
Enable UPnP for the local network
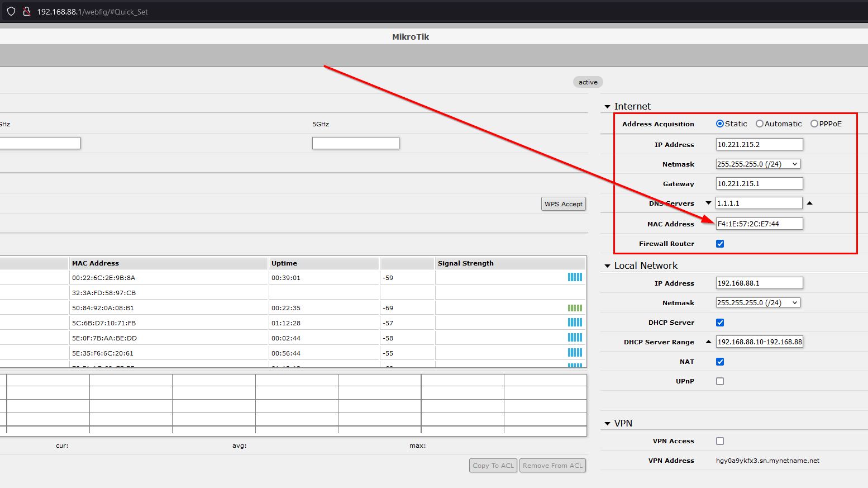coord(720,381)
